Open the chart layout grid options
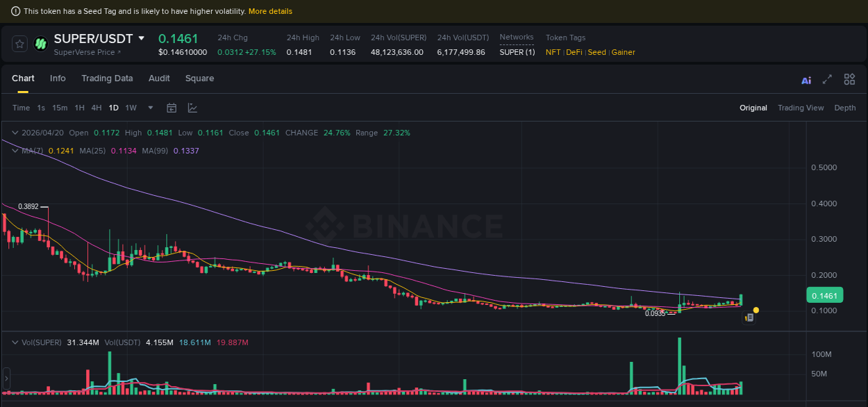Screen dimensions: 868x407 tap(849, 79)
